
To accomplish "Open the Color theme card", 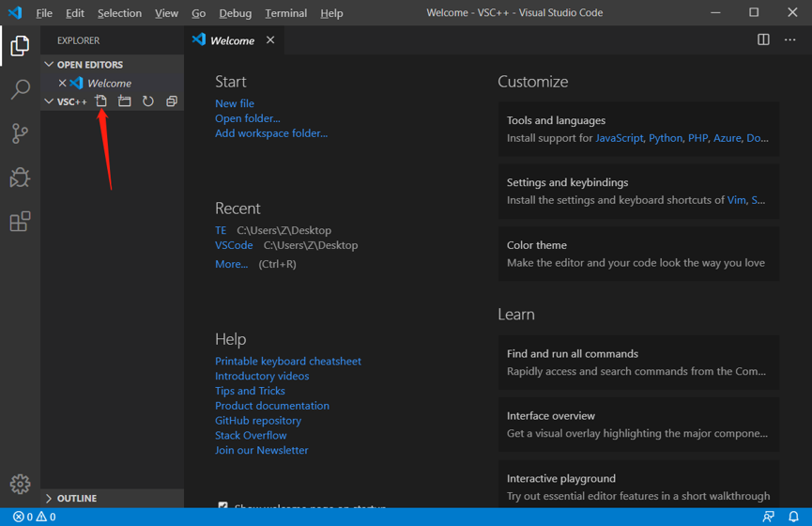I will click(638, 254).
